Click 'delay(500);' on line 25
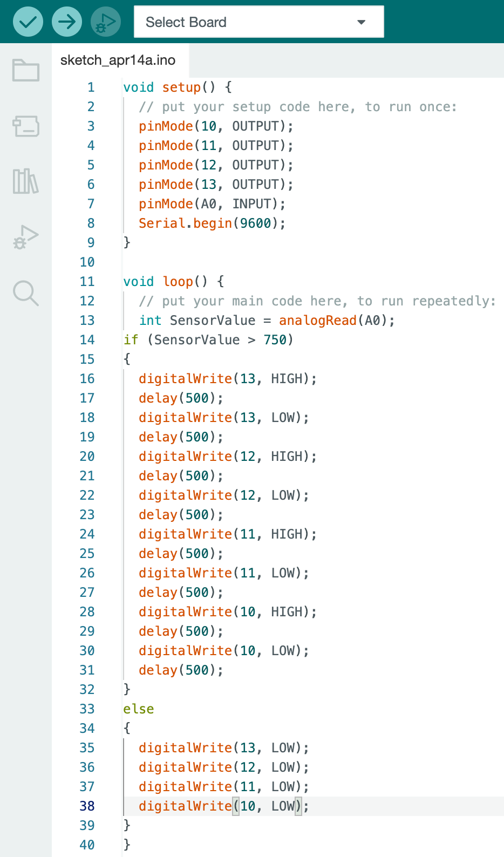 coord(181,554)
